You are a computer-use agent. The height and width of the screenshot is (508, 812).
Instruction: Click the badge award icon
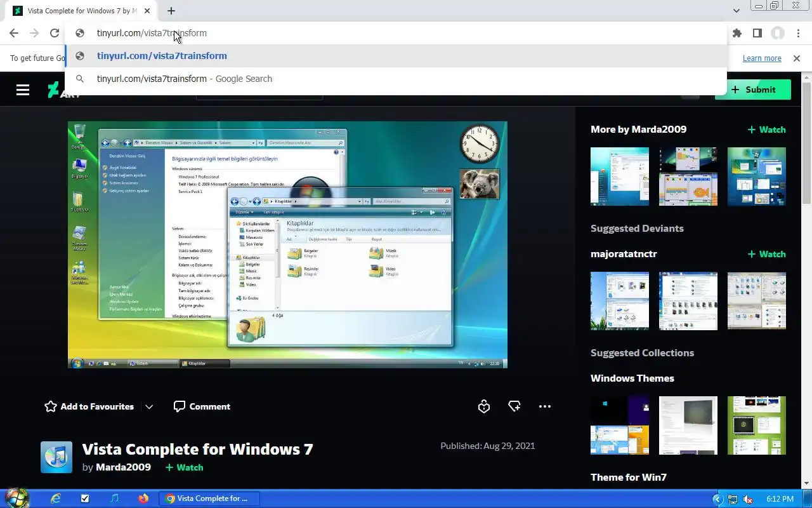click(484, 406)
